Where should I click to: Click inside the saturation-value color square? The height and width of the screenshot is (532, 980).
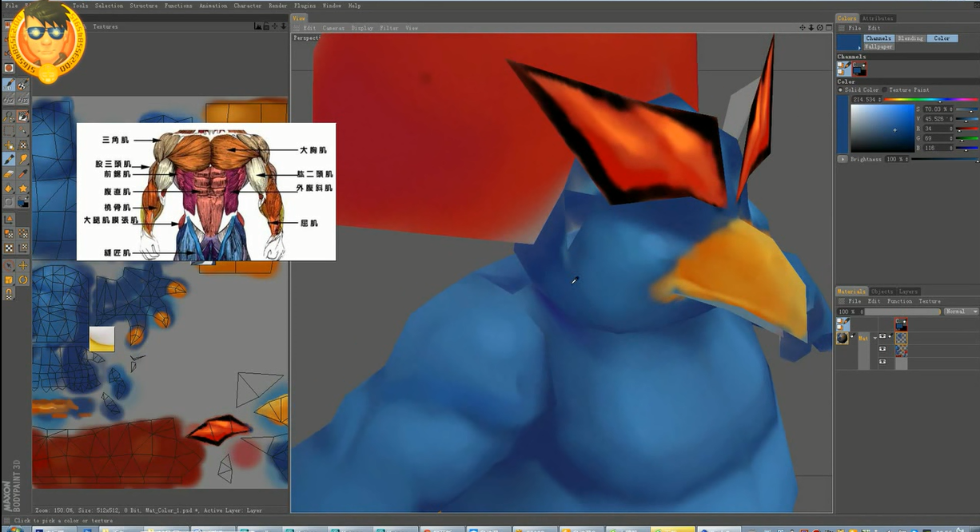tap(882, 129)
